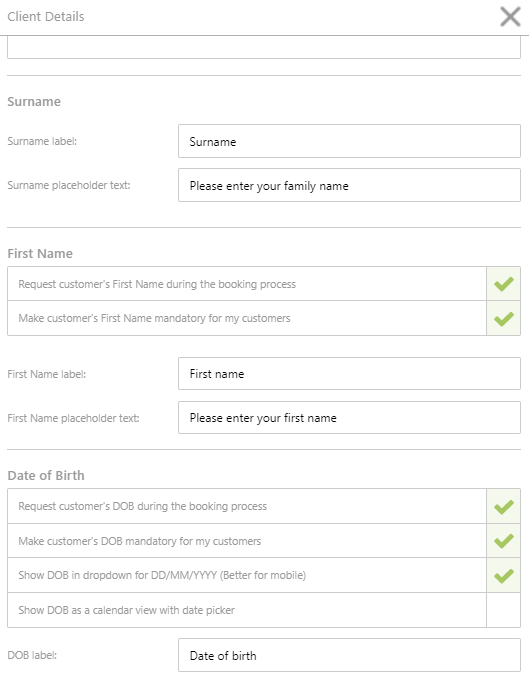Edit the Surname label field
Image resolution: width=529 pixels, height=679 pixels.
pyautogui.click(x=349, y=141)
